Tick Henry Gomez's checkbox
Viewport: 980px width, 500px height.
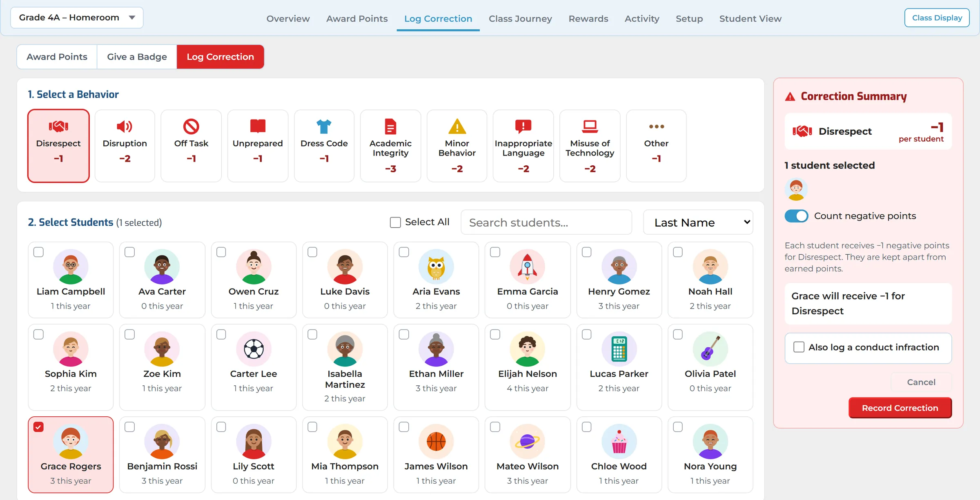pyautogui.click(x=586, y=252)
